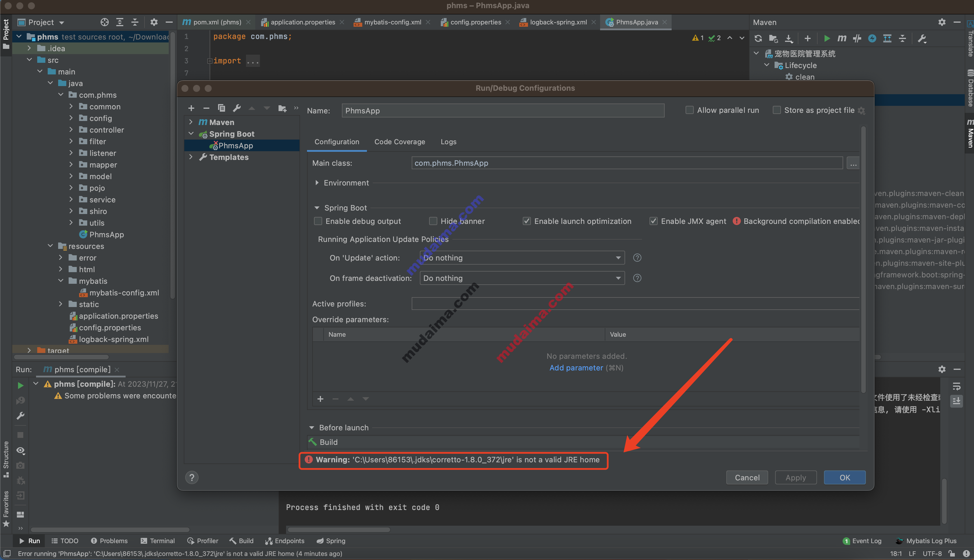Collapse Before launch section
Screen dimensions: 974x560
pyautogui.click(x=311, y=428)
